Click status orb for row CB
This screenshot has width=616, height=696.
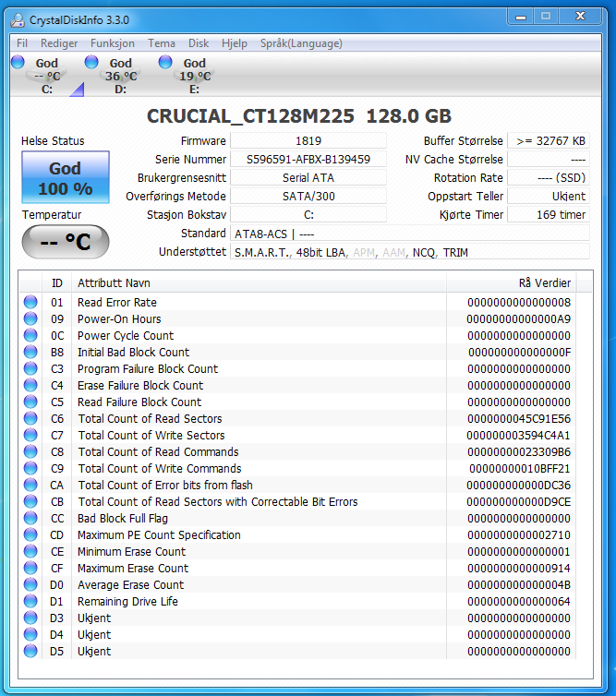30,501
